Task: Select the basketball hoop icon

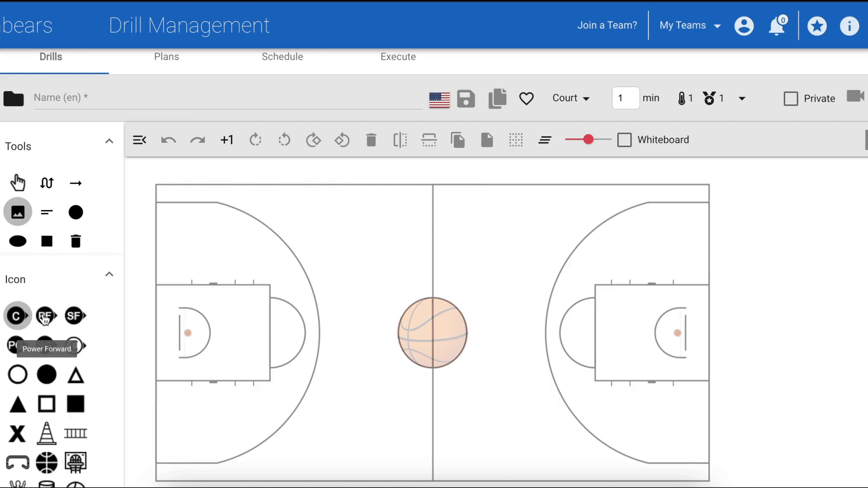Action: tap(75, 462)
